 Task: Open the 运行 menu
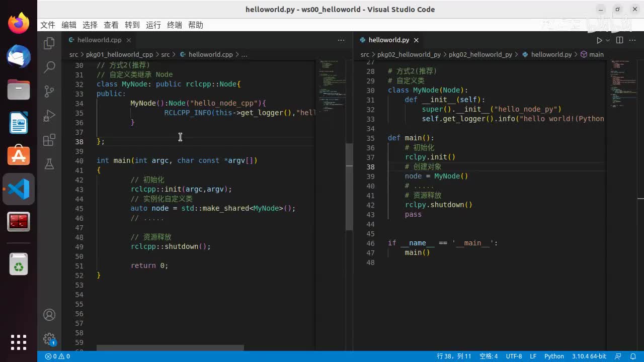(x=153, y=25)
